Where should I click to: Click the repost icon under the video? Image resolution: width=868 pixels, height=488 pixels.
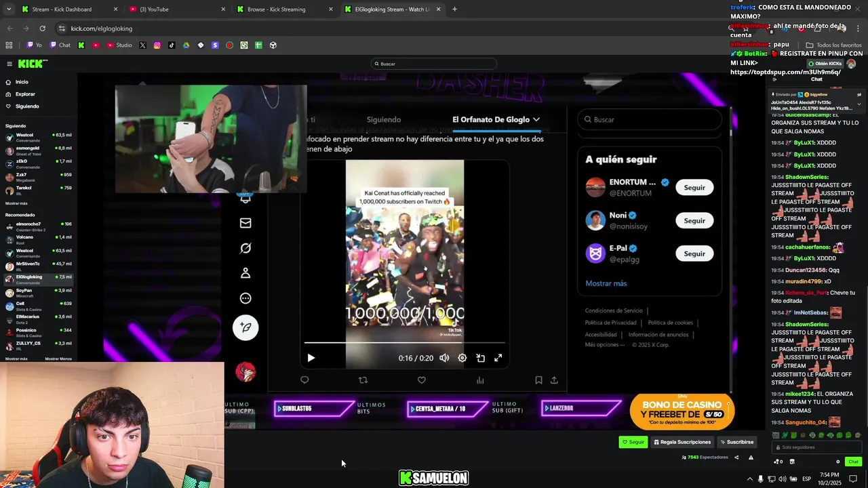click(x=363, y=380)
